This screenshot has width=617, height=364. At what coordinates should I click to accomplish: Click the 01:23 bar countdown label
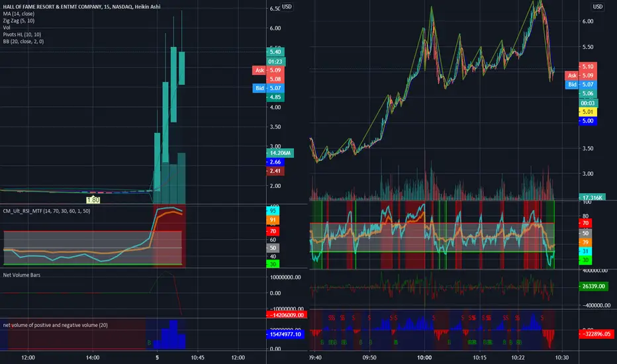point(275,62)
